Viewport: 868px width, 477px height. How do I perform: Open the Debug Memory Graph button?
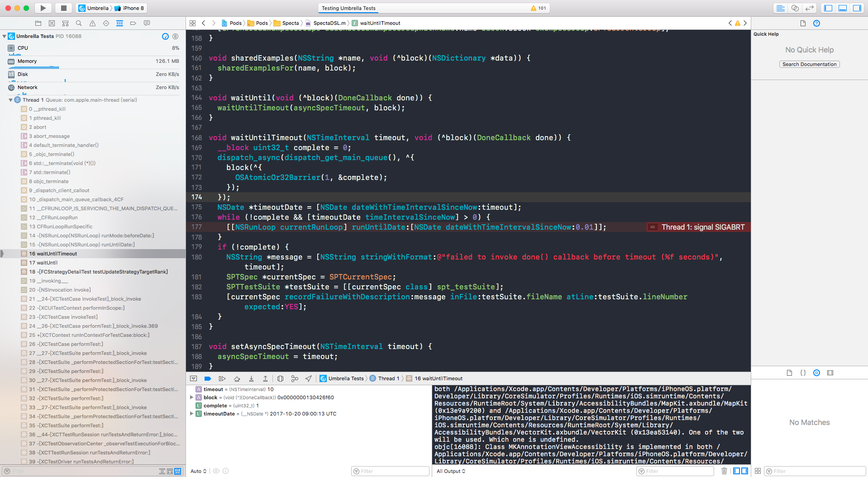[295, 378]
